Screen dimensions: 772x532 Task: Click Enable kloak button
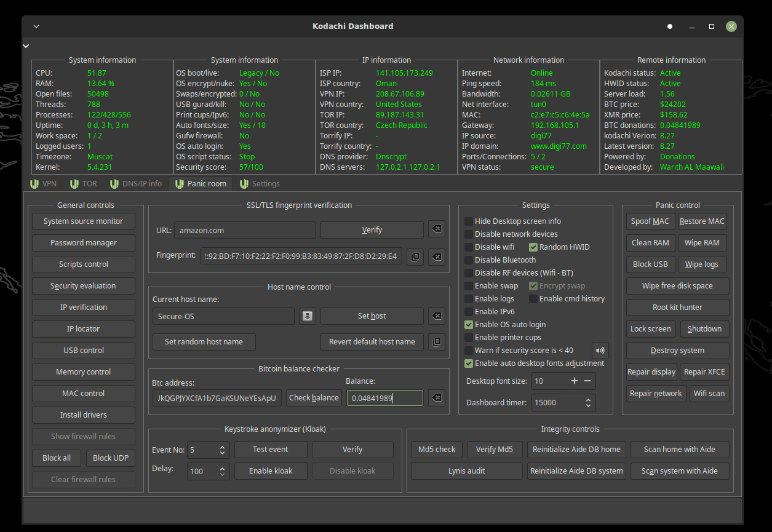pos(271,471)
